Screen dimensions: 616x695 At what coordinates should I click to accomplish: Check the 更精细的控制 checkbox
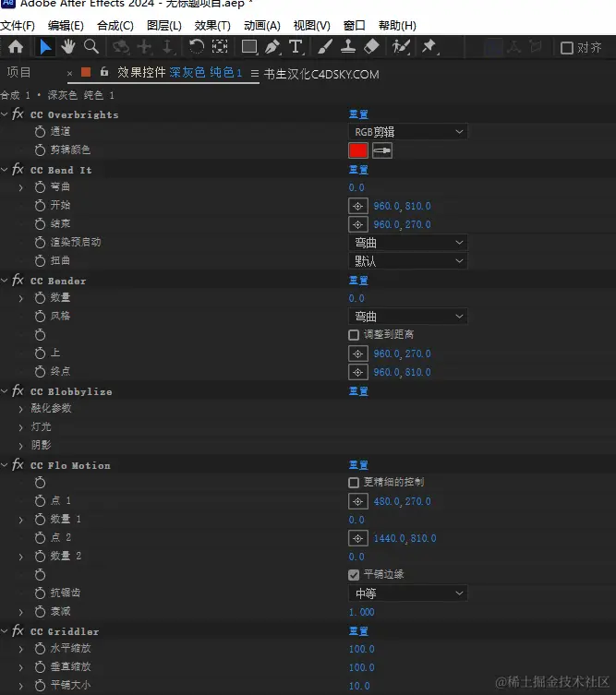coord(354,482)
